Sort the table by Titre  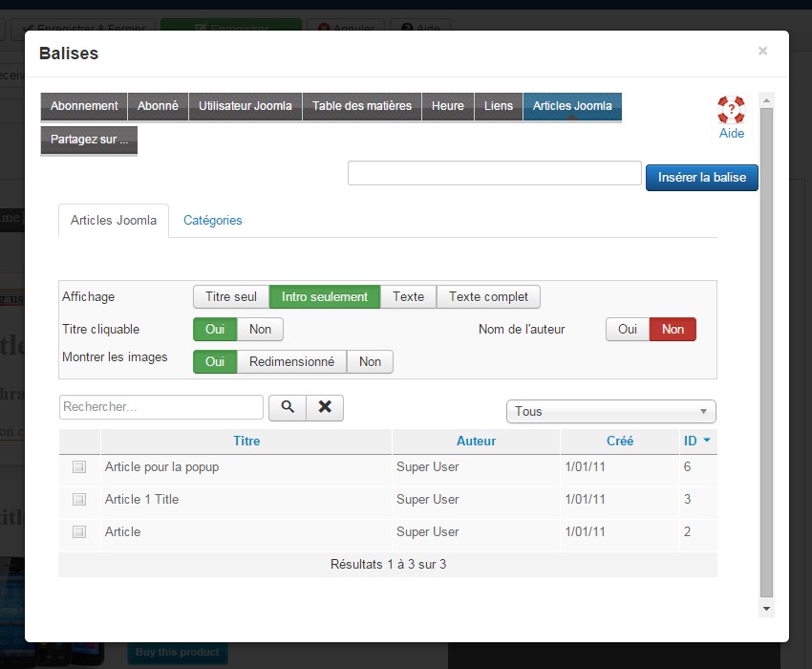tap(246, 441)
